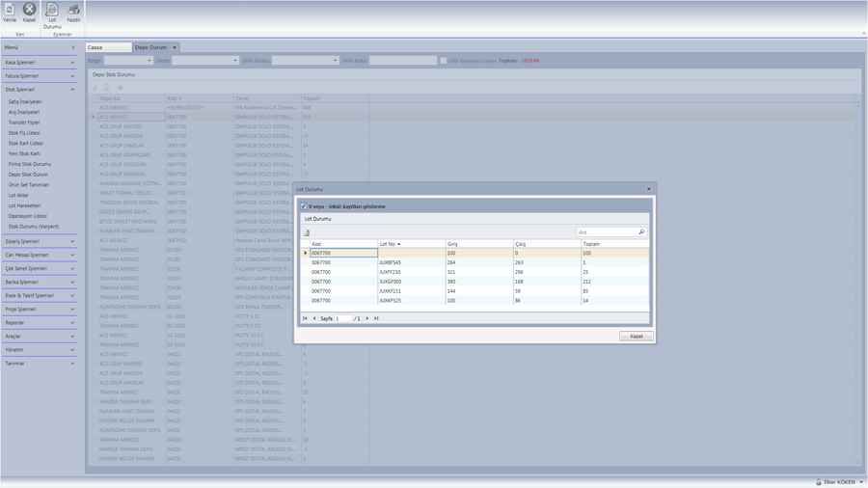Click the Ara search input field
The height and width of the screenshot is (488, 868).
[606, 232]
